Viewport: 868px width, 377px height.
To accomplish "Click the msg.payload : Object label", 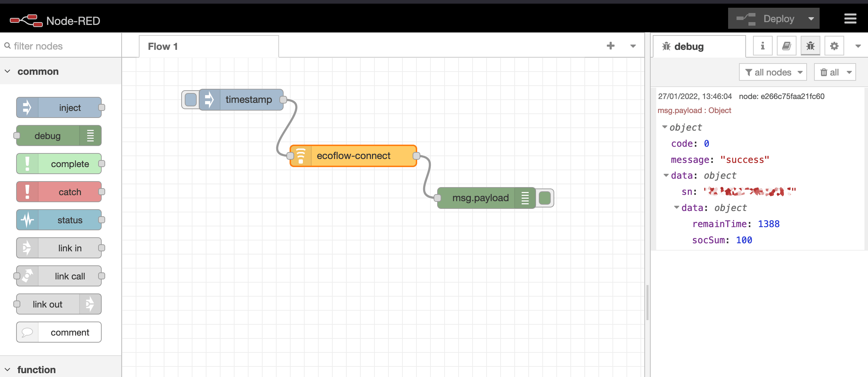I will pos(694,110).
